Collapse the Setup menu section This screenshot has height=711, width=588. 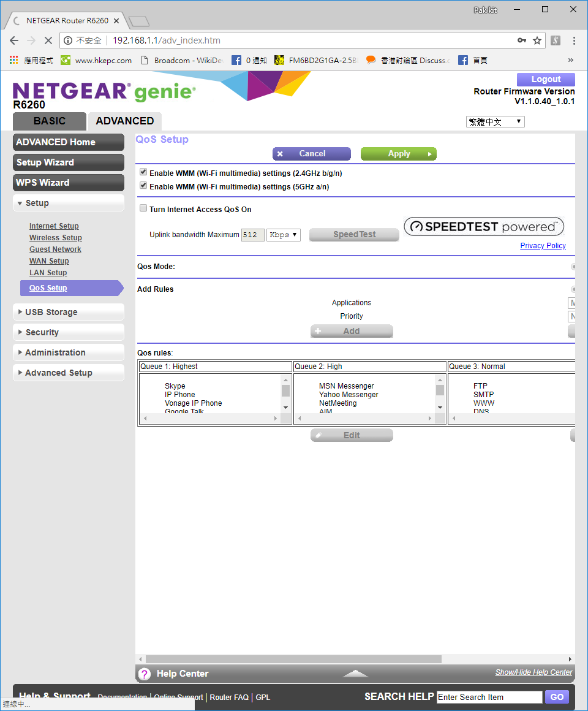tap(69, 203)
